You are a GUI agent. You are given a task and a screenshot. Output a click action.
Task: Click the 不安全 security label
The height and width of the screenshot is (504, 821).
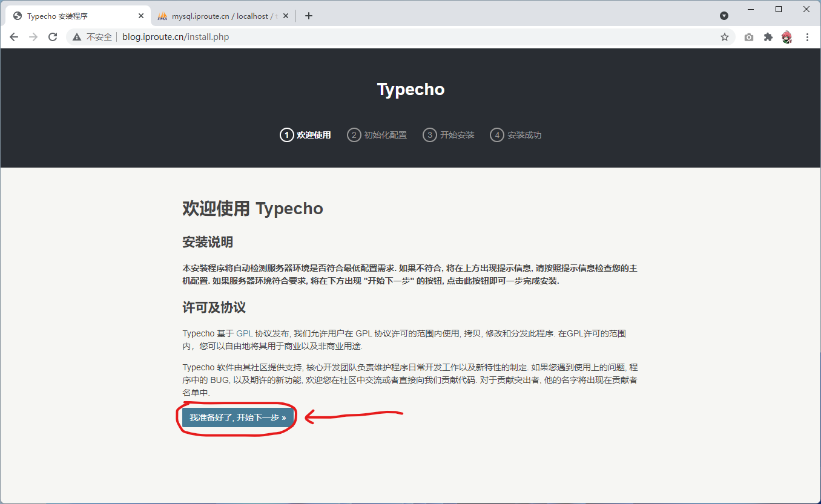point(99,37)
